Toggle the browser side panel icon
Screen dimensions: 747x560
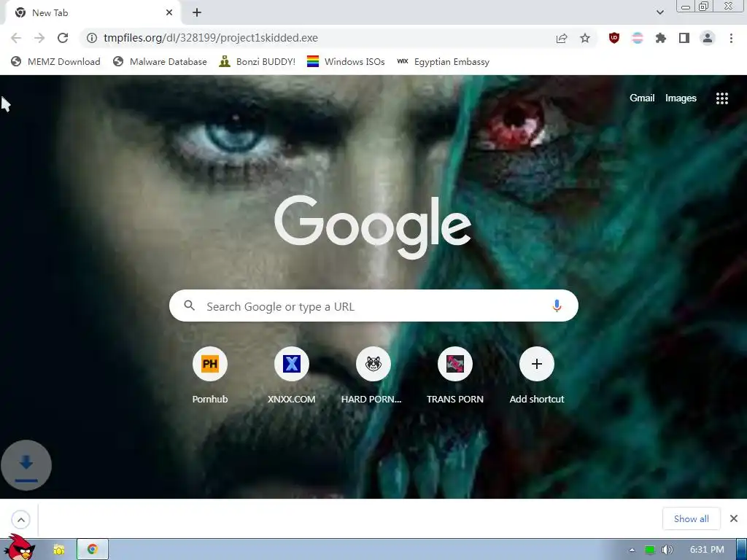[684, 38]
